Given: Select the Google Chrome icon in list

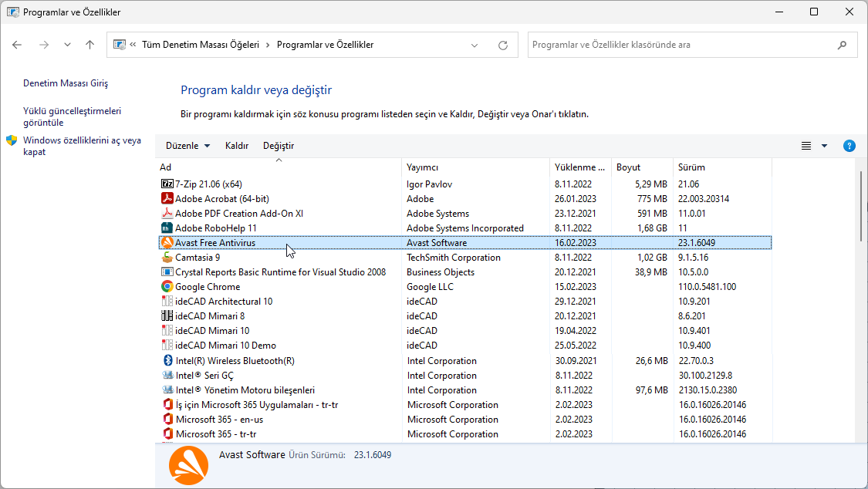Looking at the screenshot, I should click(x=167, y=287).
